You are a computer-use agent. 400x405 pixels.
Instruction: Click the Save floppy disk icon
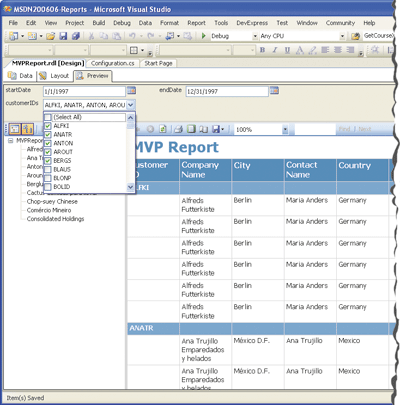pyautogui.click(x=63, y=36)
